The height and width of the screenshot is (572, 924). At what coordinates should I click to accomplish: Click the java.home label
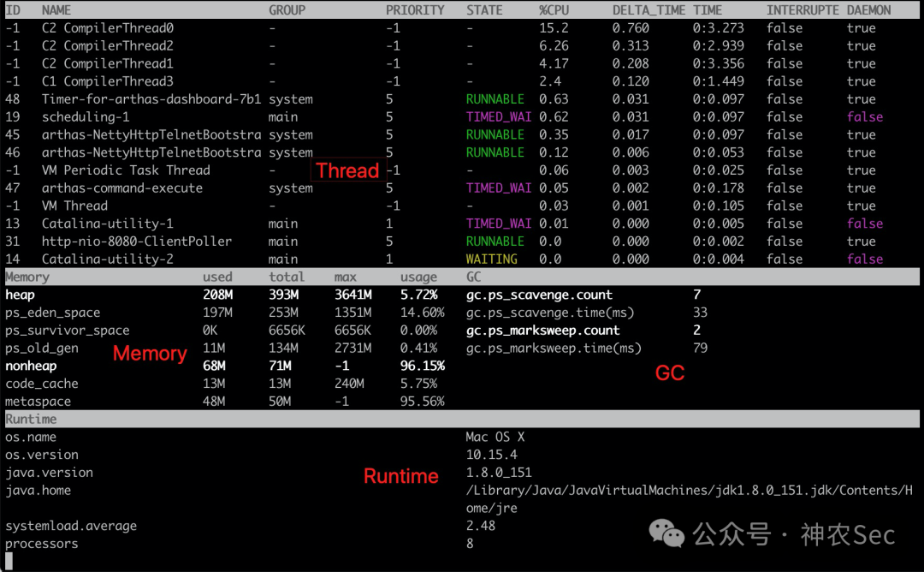pyautogui.click(x=38, y=490)
